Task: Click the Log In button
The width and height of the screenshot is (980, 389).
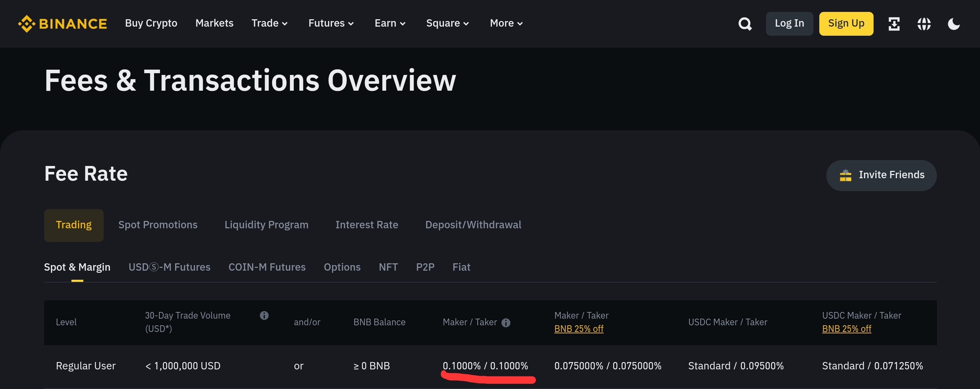Action: click(x=789, y=23)
